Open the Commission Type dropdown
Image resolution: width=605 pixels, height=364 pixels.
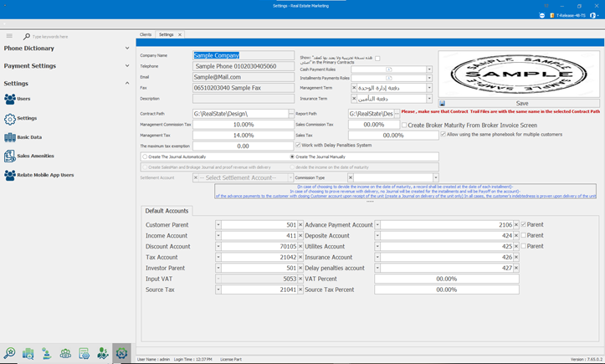click(435, 177)
